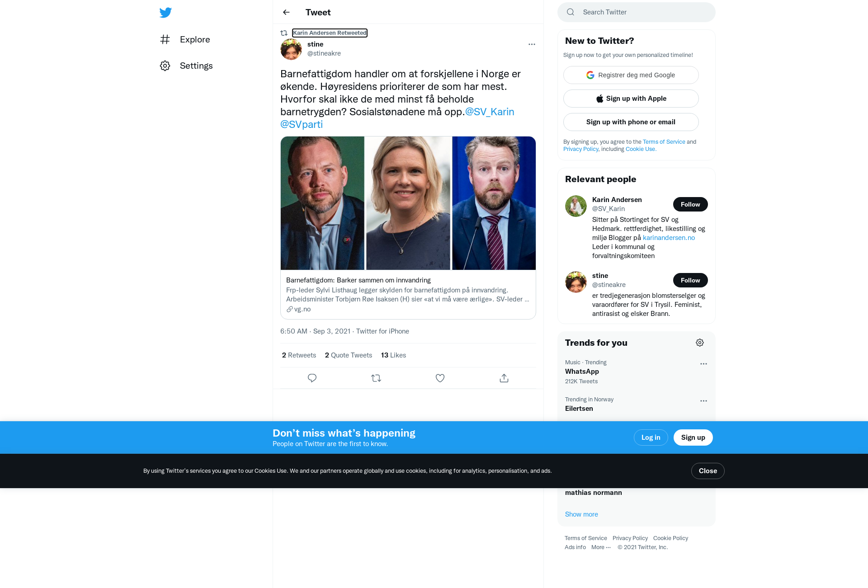Open Trends settings gear icon
Viewport: 868px width, 588px height.
[x=700, y=343]
